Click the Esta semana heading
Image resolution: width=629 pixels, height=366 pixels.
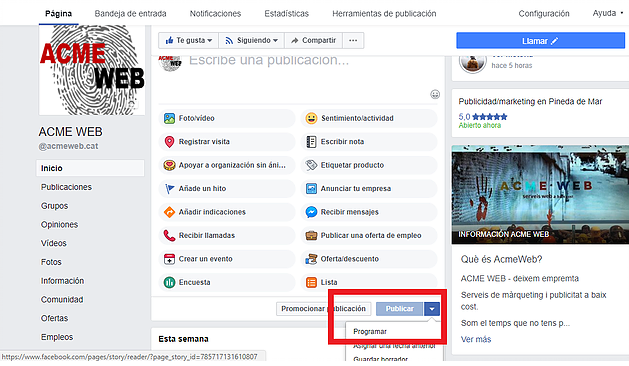[183, 339]
